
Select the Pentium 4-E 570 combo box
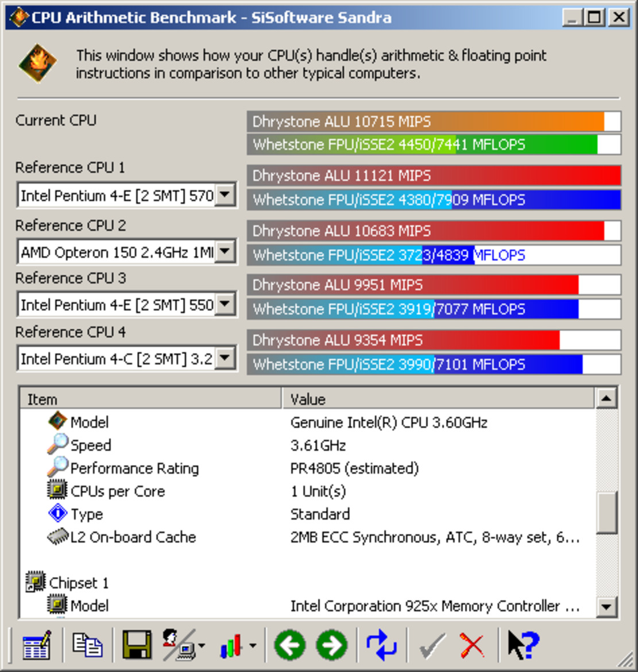click(x=127, y=195)
